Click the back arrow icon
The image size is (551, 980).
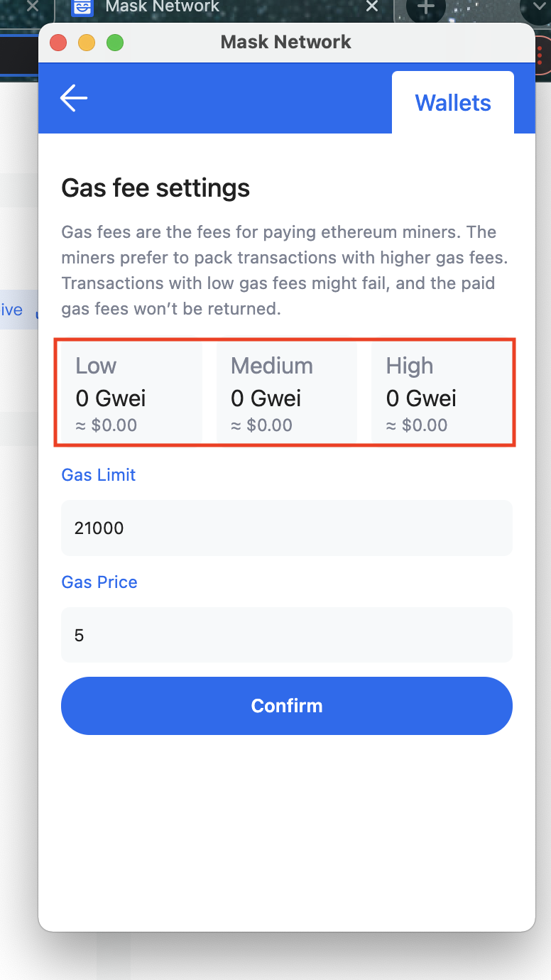(73, 98)
